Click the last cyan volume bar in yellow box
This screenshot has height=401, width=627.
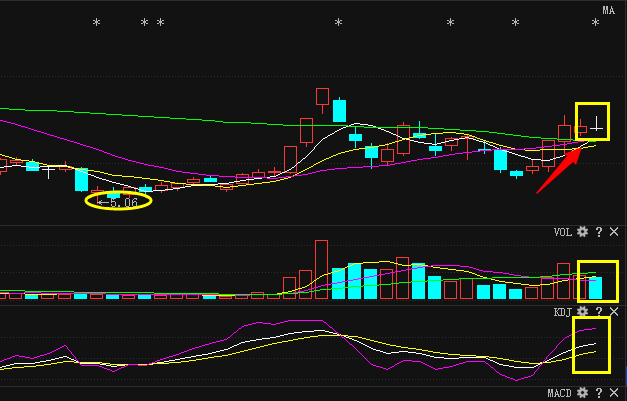(x=596, y=288)
